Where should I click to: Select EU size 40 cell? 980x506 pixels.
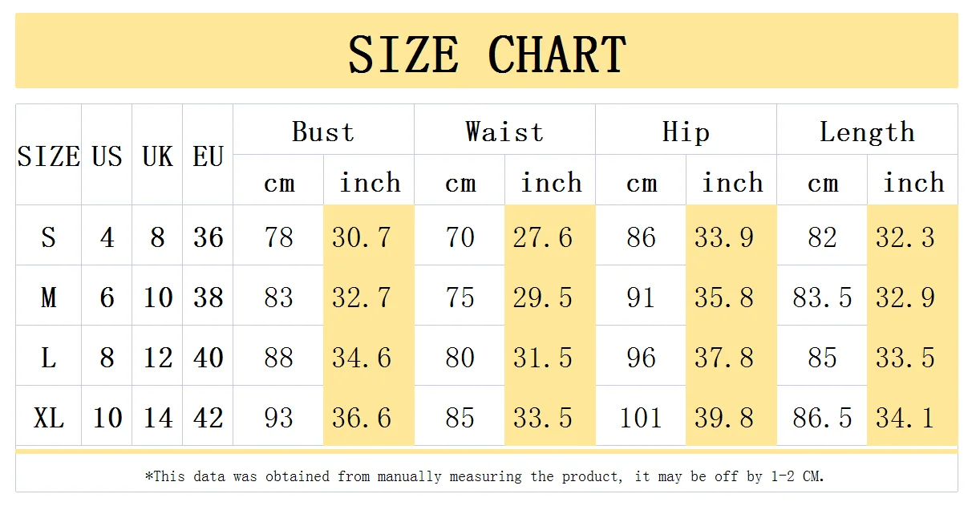pyautogui.click(x=208, y=356)
